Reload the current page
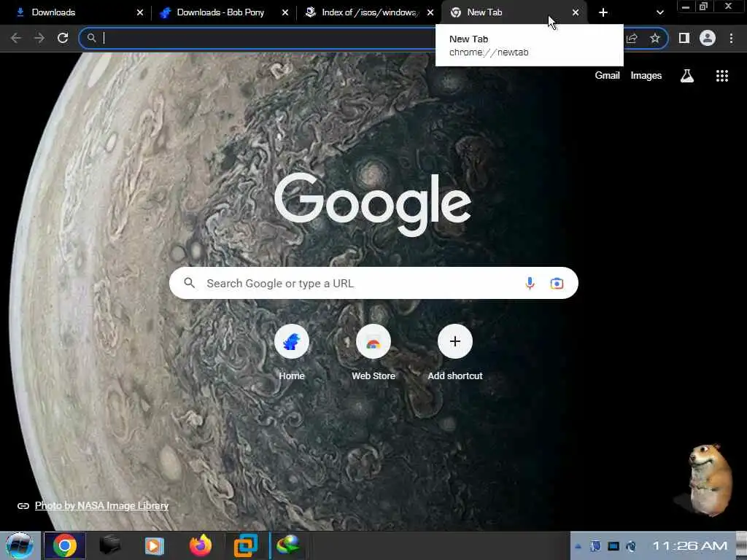This screenshot has width=747, height=560. point(63,38)
